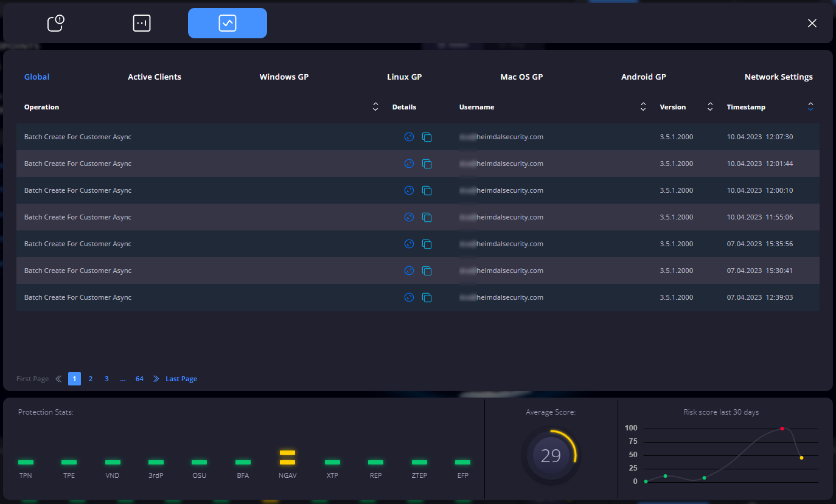The width and height of the screenshot is (836, 504).
Task: Click the TPN green status bar
Action: point(26,463)
